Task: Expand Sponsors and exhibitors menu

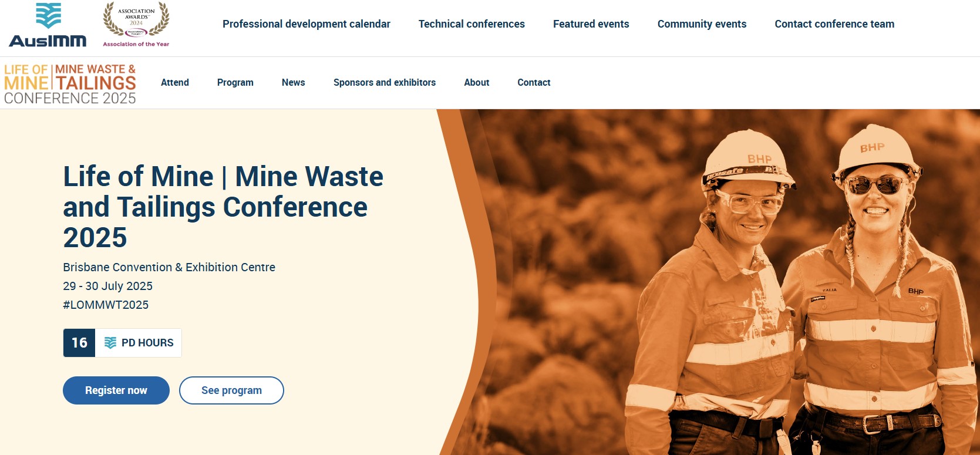Action: click(x=385, y=83)
